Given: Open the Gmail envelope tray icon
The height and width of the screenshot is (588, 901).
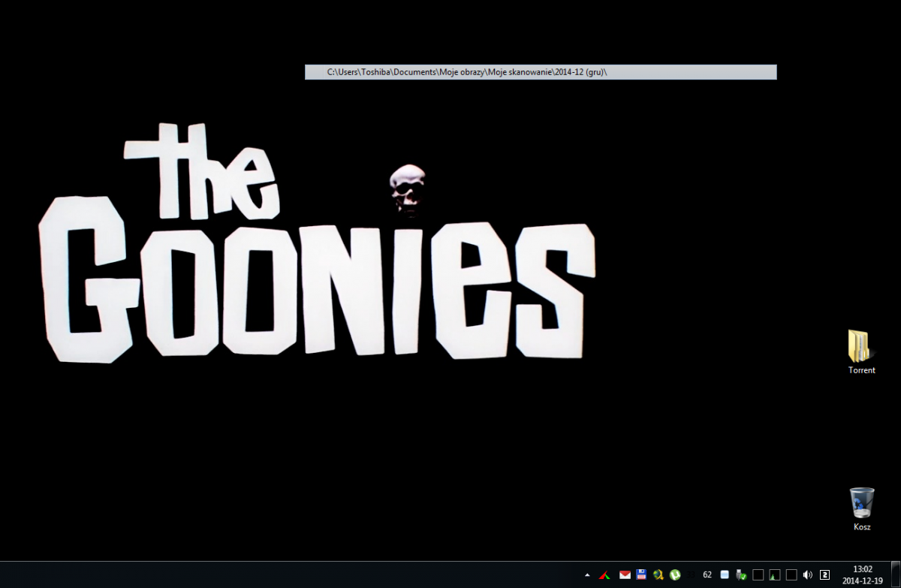Looking at the screenshot, I should point(625,575).
